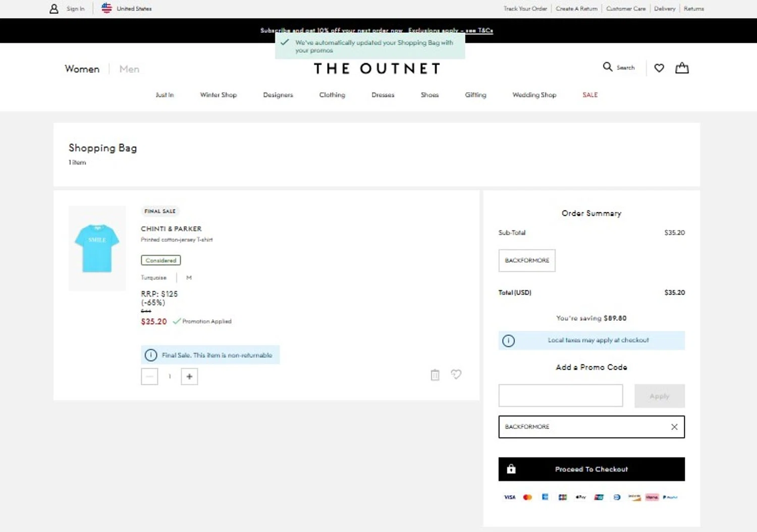
Task: Click the search magnifier icon
Action: 608,67
